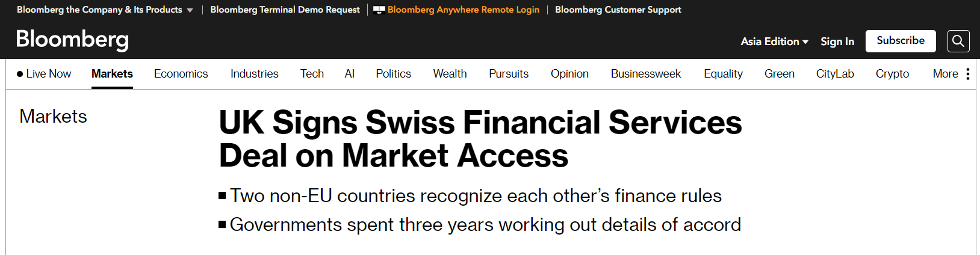Click the UK Signs Swiss headline
The height and width of the screenshot is (255, 980).
(480, 139)
